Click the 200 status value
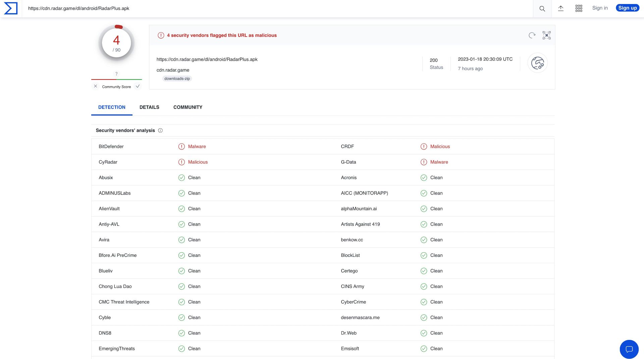Screen dimensions: 644x359 click(x=433, y=60)
